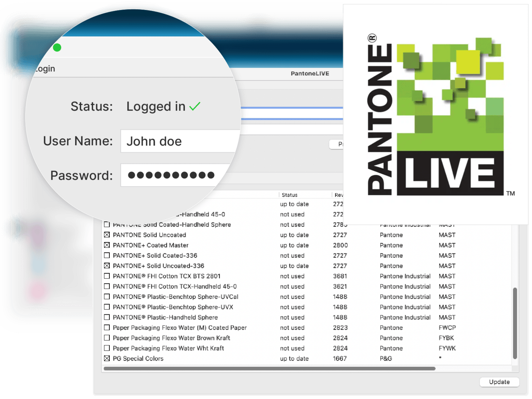Click revision 2823 cell

click(340, 328)
